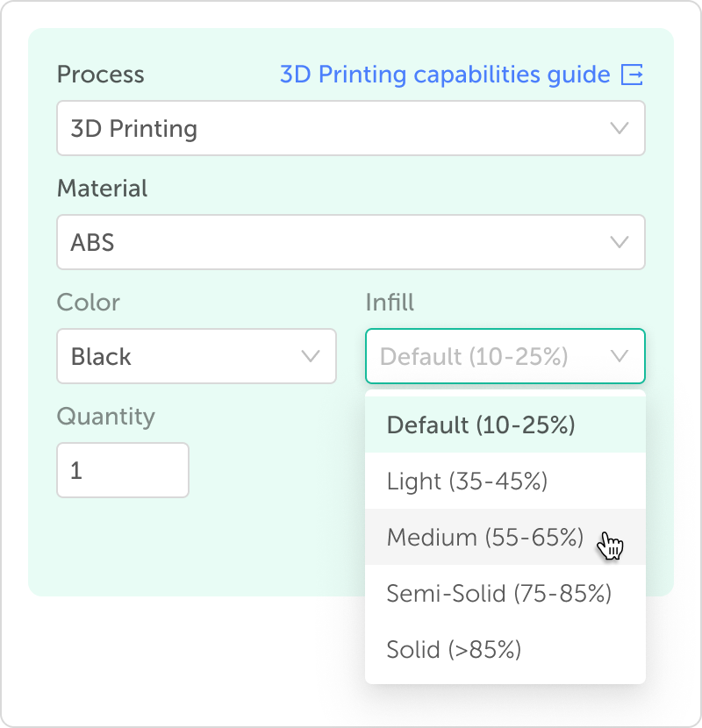Click the chevron arrow in Color field
This screenshot has height=728, width=702.
(x=311, y=356)
